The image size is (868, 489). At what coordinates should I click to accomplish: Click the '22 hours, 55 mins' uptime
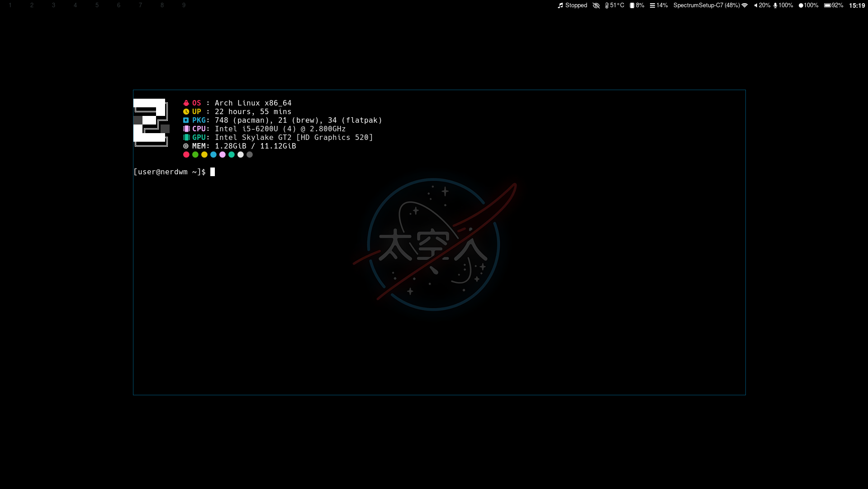point(253,112)
